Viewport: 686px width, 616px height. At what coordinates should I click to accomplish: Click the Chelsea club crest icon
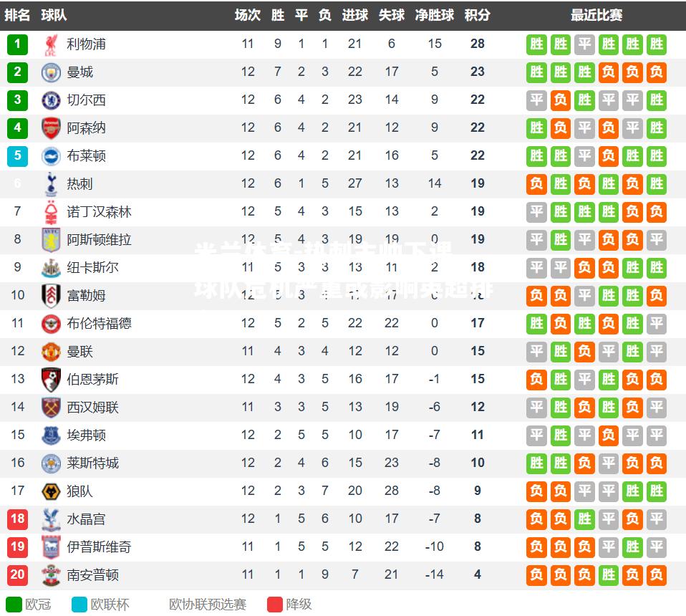point(51,100)
